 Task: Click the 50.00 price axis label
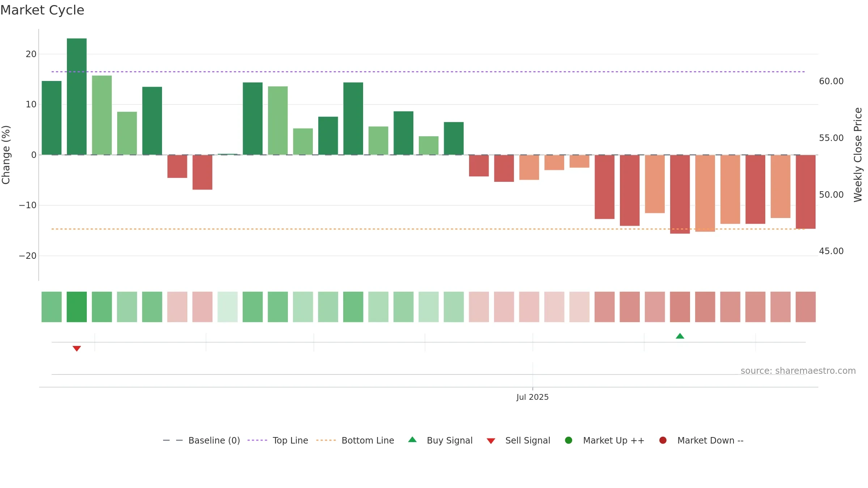click(831, 195)
